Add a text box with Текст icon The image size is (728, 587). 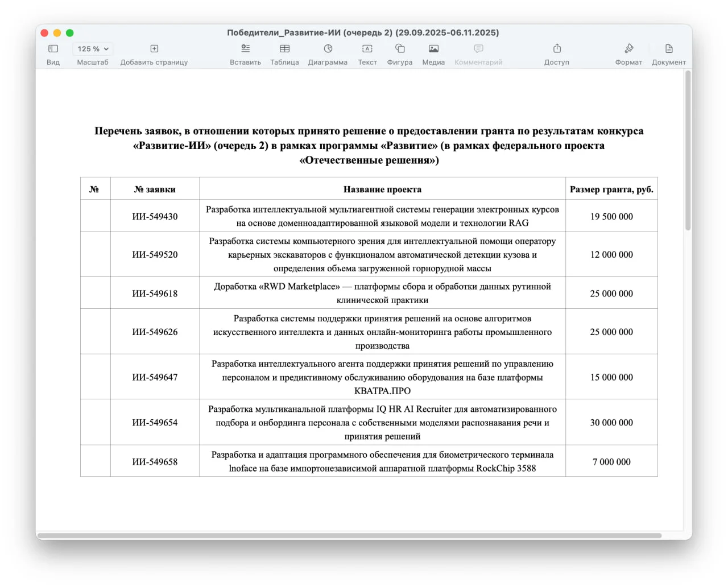pyautogui.click(x=367, y=49)
